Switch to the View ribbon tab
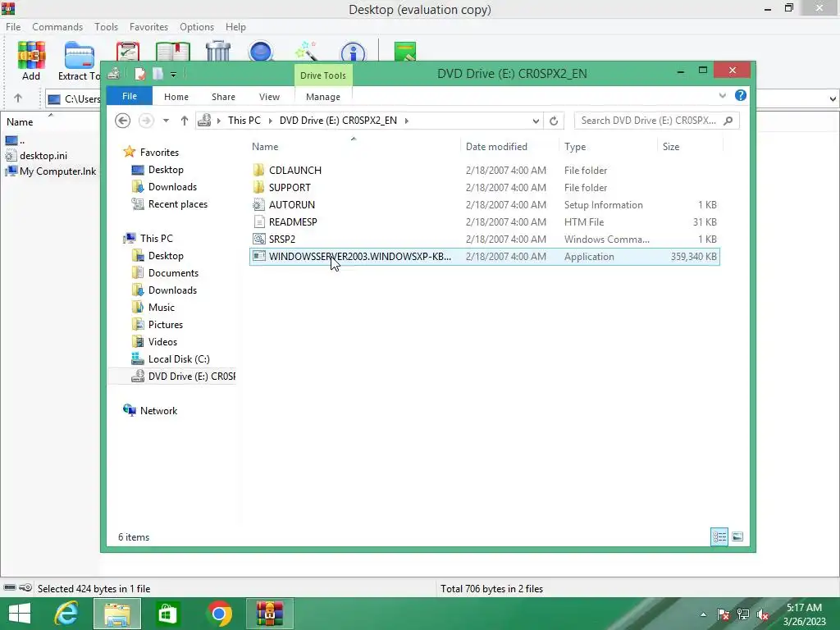 pos(269,97)
